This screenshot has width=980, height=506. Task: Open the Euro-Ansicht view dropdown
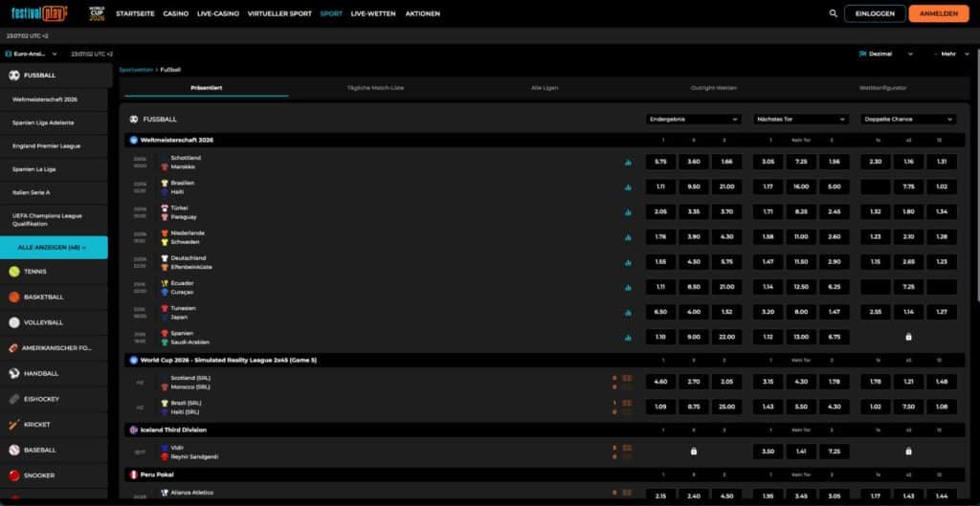point(32,54)
